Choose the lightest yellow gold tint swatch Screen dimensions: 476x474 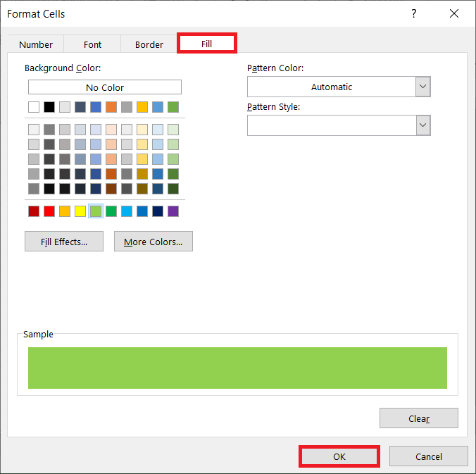(142, 130)
